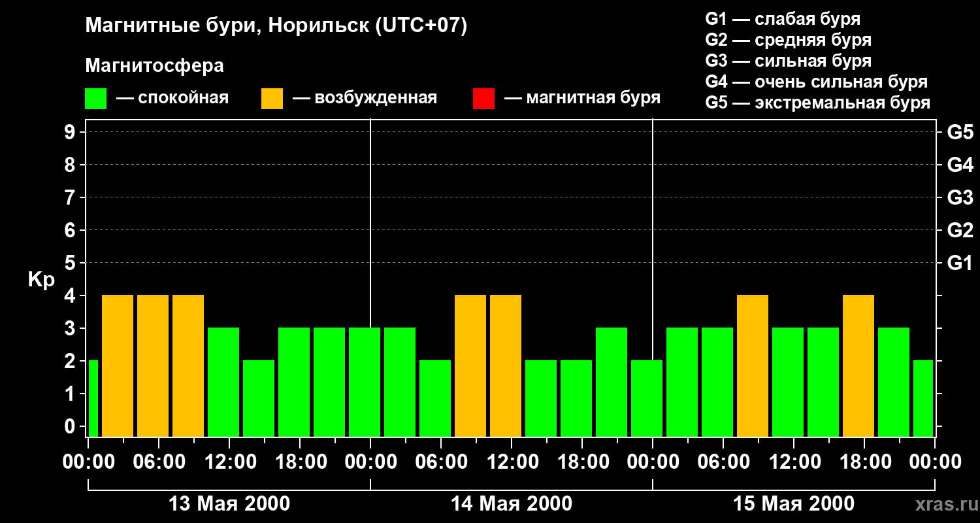Click the orange Kp 4 bar over 06:00 on 13 Мая
The image size is (980, 523).
coord(153,365)
